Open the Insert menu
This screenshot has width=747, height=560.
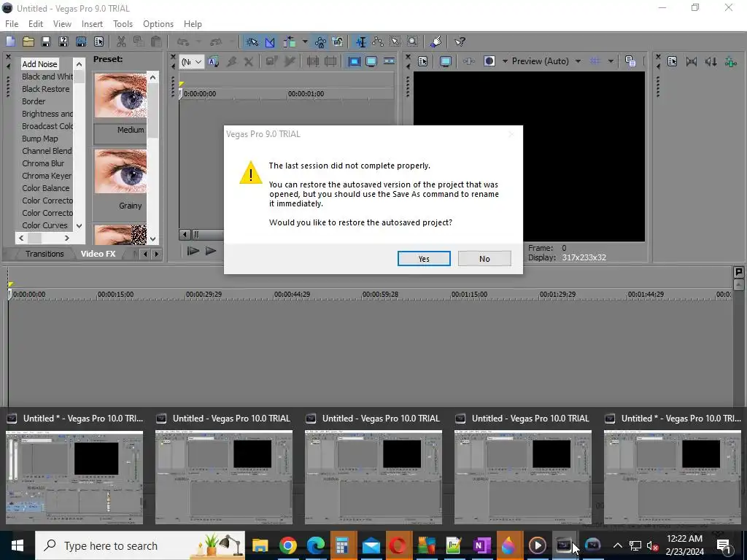tap(92, 24)
